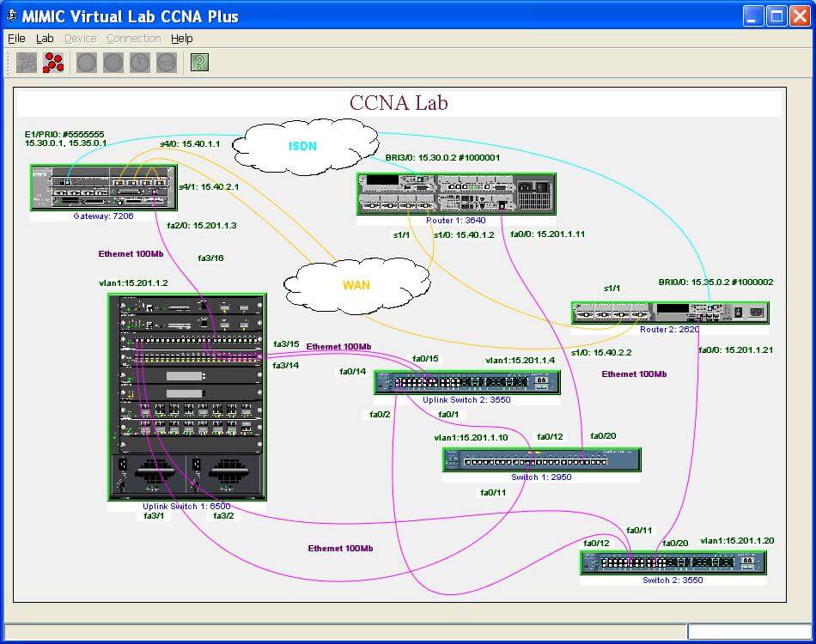Screen dimensions: 816x644
Task: Click 'Ethernet 100Mb' label near Gateway
Action: coord(131,254)
